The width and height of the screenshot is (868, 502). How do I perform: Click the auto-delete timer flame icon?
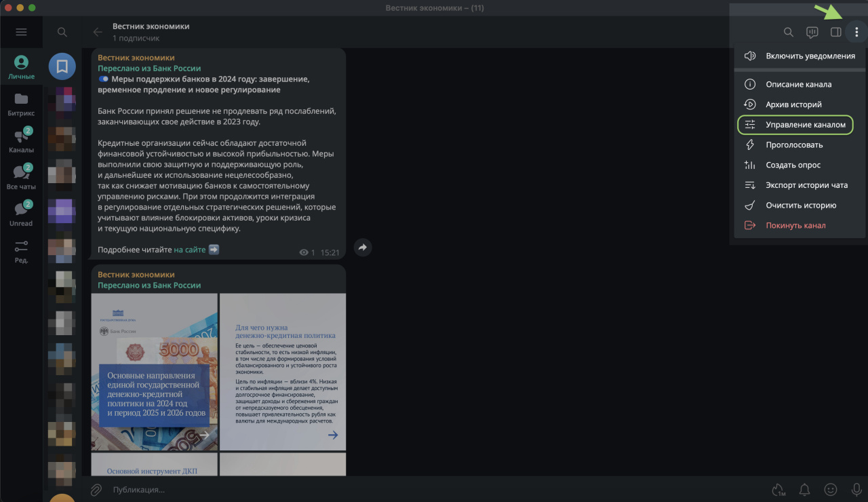pos(778,490)
